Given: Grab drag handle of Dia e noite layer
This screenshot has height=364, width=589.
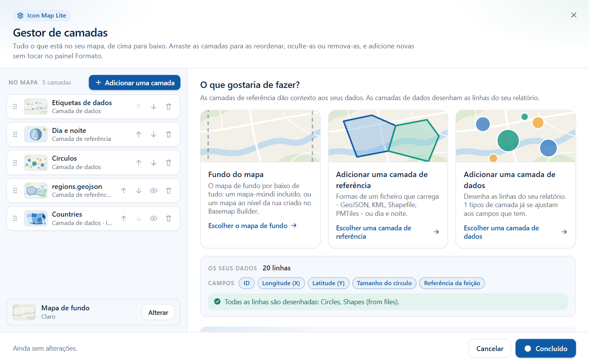Looking at the screenshot, I should (15, 134).
